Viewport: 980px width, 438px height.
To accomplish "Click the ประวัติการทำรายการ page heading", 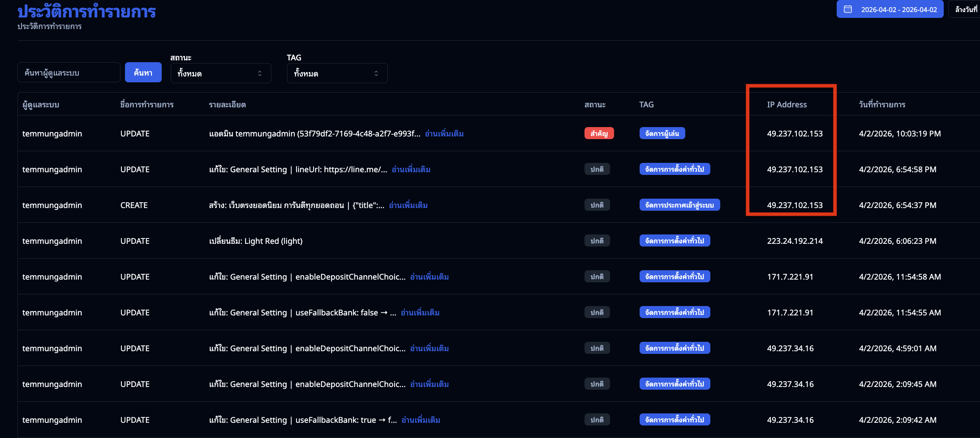I will [x=86, y=12].
